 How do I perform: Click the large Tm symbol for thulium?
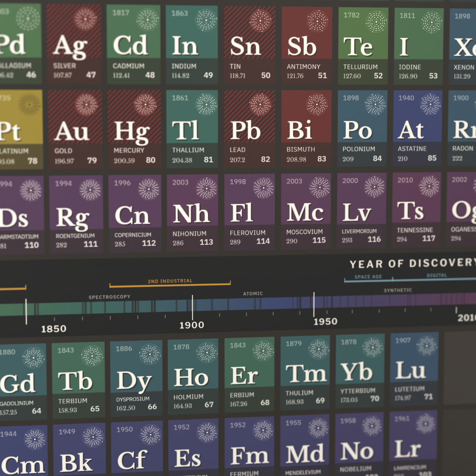[x=306, y=374]
